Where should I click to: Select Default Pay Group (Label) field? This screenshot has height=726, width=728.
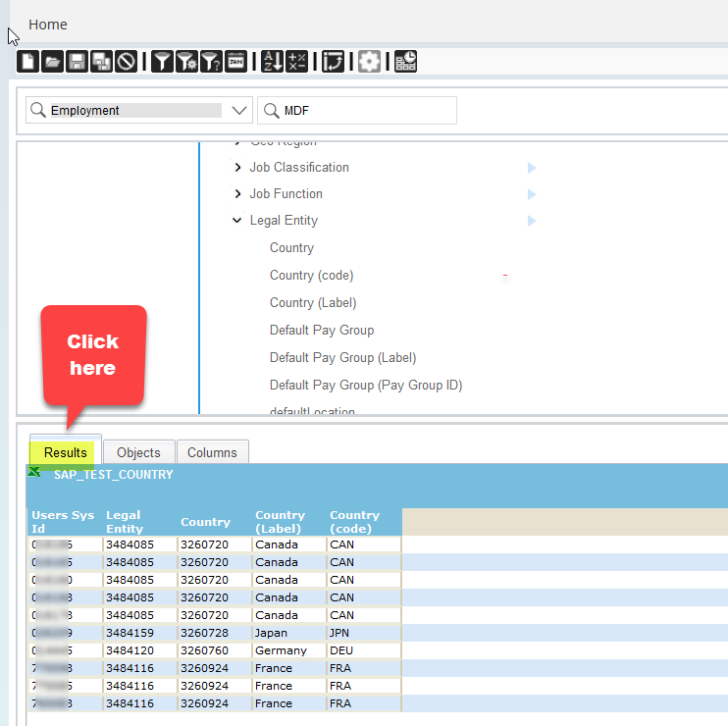(342, 357)
